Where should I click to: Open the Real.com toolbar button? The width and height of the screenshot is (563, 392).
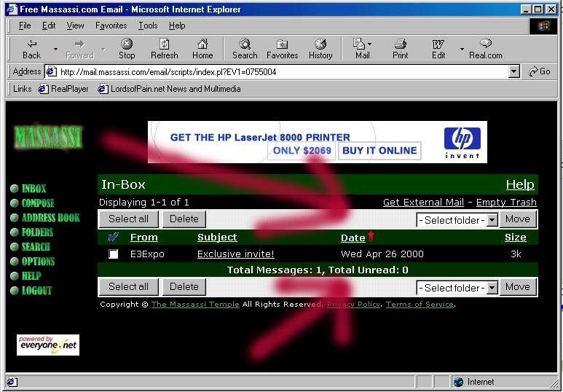click(486, 50)
